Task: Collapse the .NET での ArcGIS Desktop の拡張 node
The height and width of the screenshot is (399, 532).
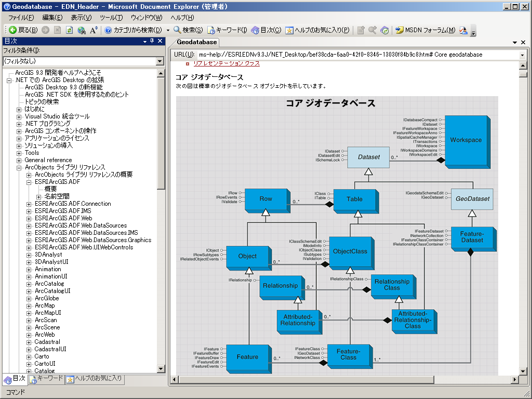Action: click(x=9, y=81)
